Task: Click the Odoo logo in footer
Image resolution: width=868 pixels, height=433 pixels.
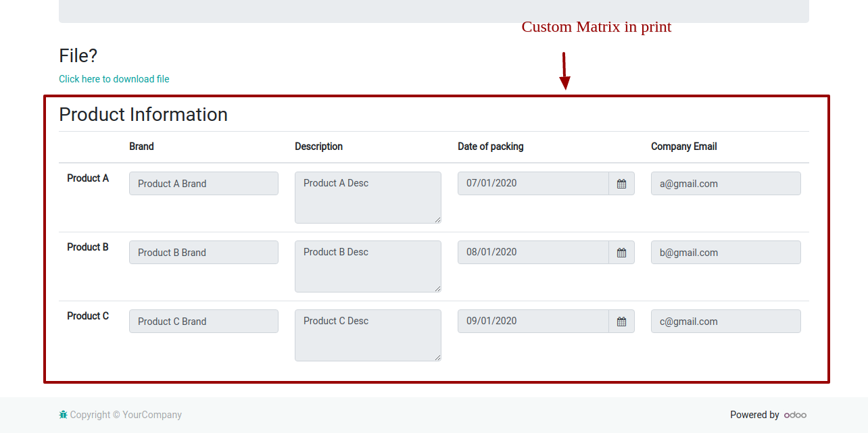Action: tap(795, 415)
